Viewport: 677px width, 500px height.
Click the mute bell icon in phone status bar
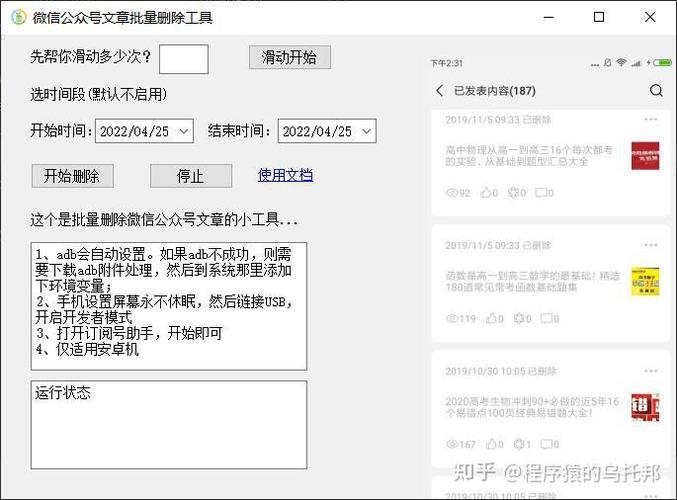pos(607,63)
